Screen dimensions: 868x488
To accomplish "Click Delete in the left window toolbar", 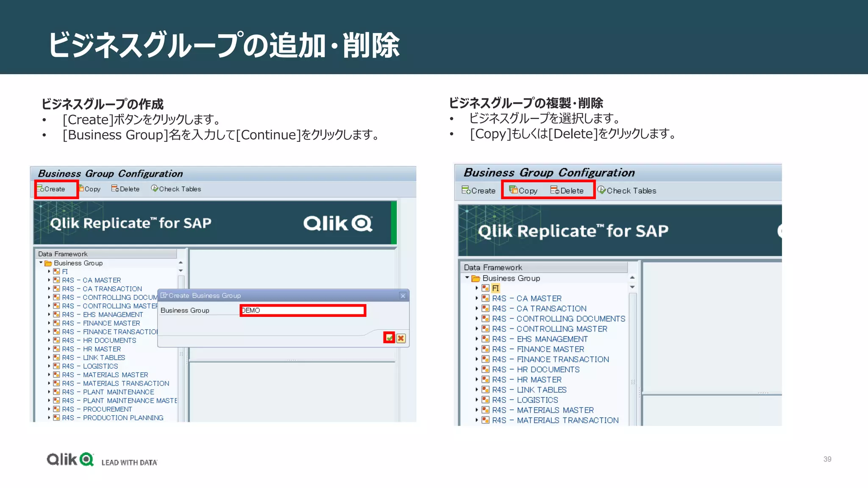I will [125, 189].
